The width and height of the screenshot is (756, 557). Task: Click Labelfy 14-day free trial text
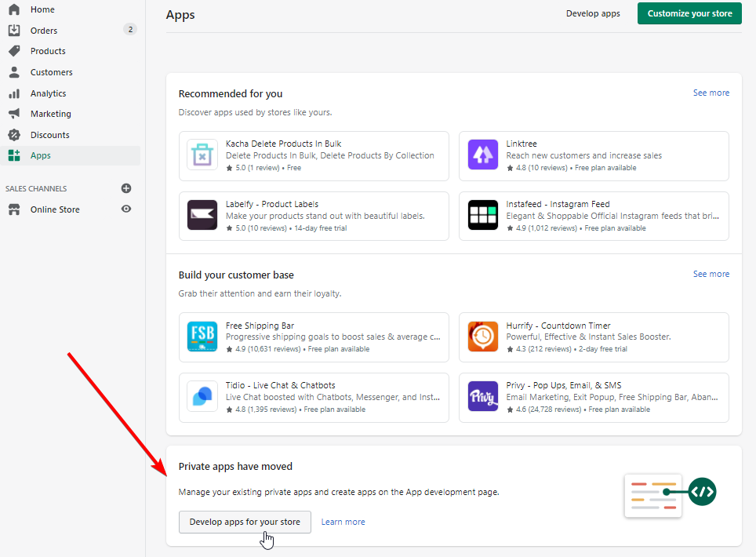321,228
